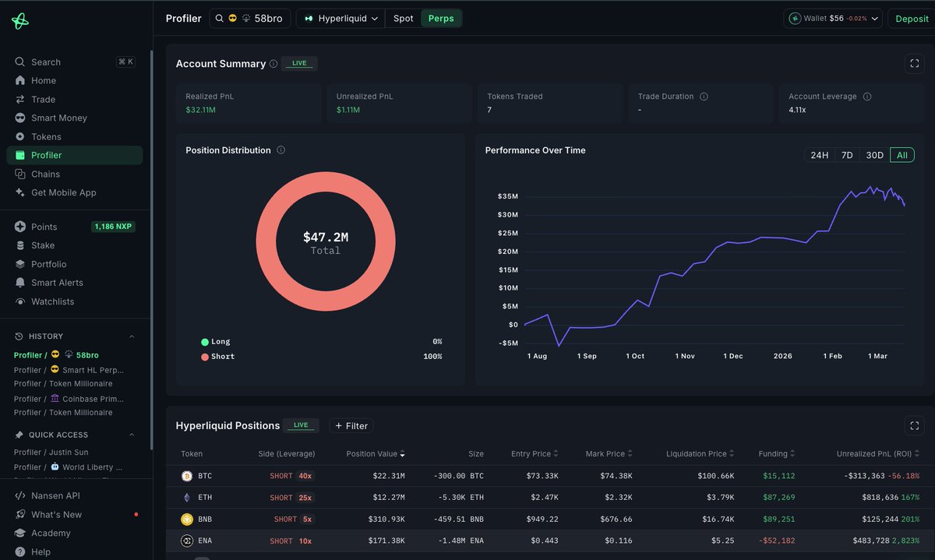Select 30D performance range

(x=875, y=155)
